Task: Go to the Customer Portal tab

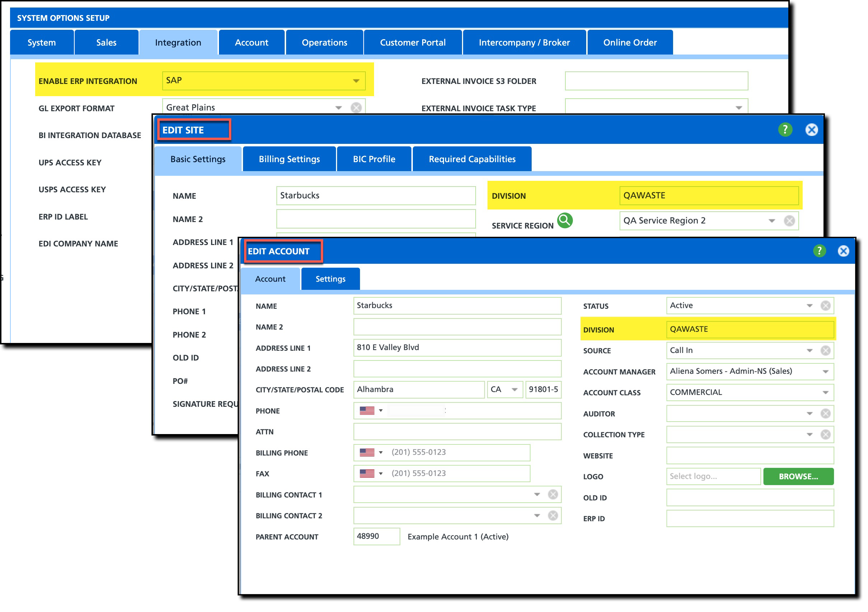Action: pyautogui.click(x=413, y=43)
